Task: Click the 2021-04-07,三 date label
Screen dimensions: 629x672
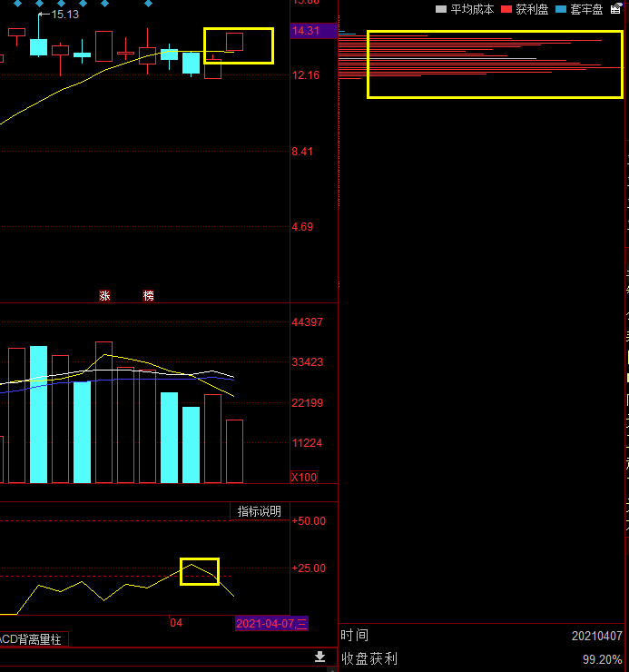Action: [x=271, y=623]
